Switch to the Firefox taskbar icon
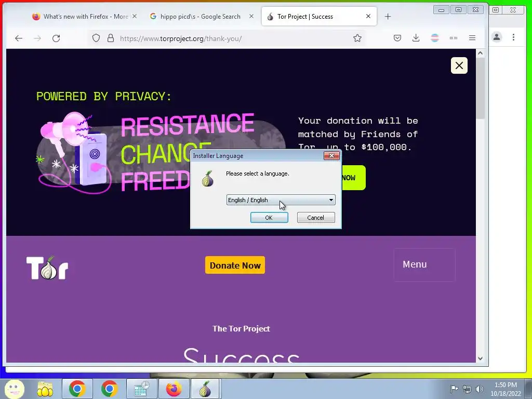The image size is (532, 399). [x=174, y=389]
